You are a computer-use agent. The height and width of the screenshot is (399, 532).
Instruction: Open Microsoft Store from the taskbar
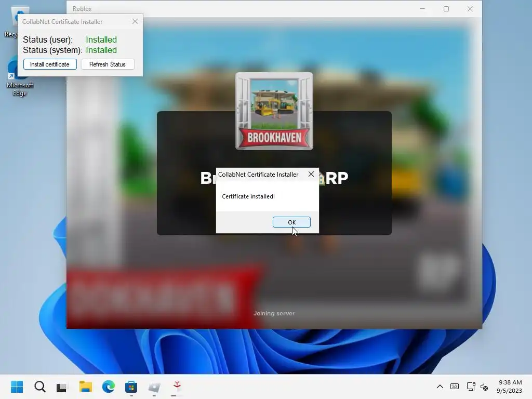point(131,387)
